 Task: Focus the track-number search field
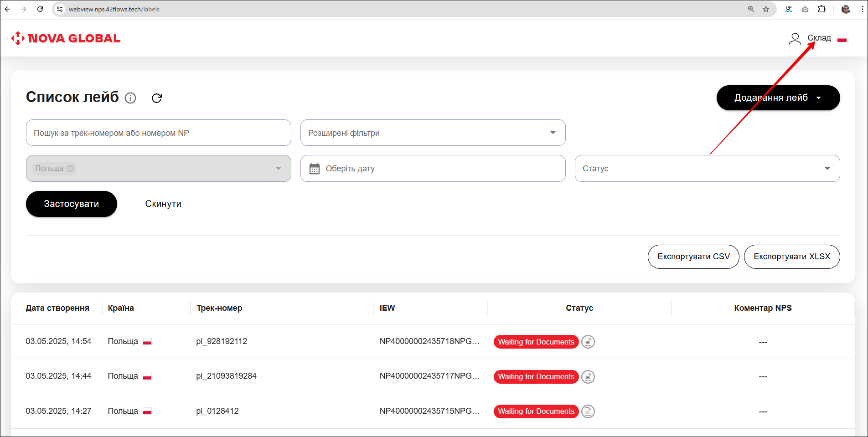coord(158,133)
